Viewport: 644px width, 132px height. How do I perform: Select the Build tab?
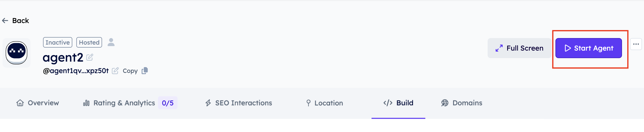(398, 103)
